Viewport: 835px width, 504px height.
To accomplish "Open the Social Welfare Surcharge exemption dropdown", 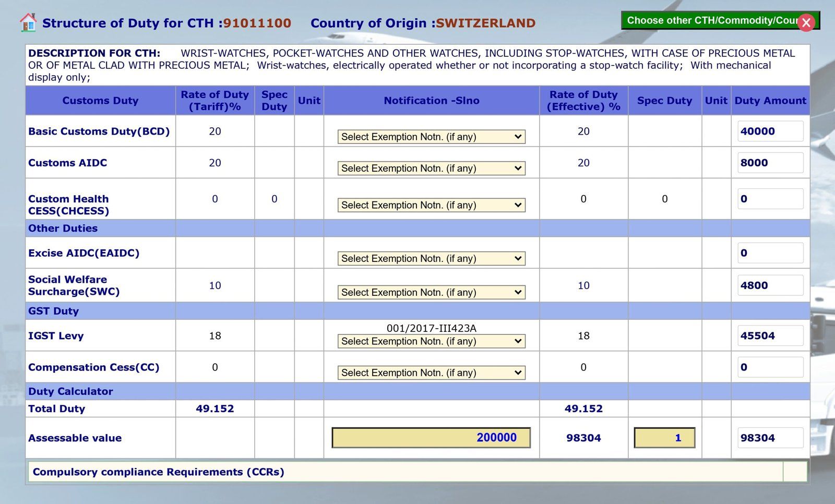I will (x=431, y=292).
